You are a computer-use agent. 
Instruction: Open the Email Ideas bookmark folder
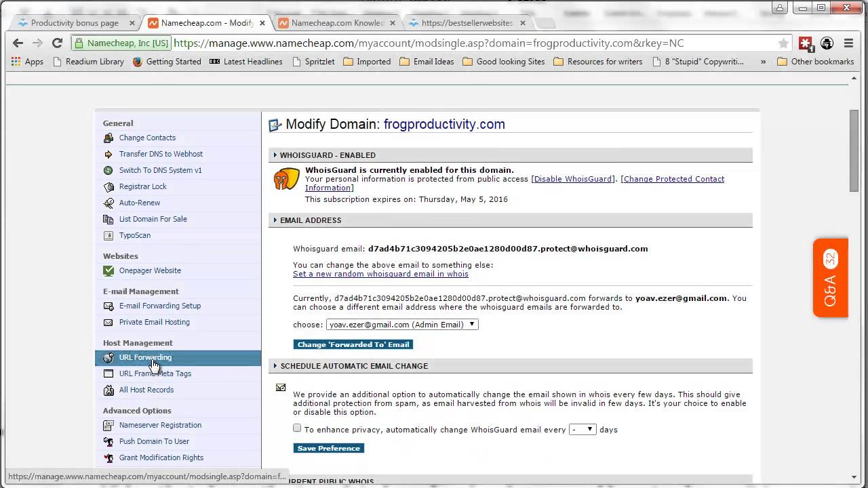427,61
